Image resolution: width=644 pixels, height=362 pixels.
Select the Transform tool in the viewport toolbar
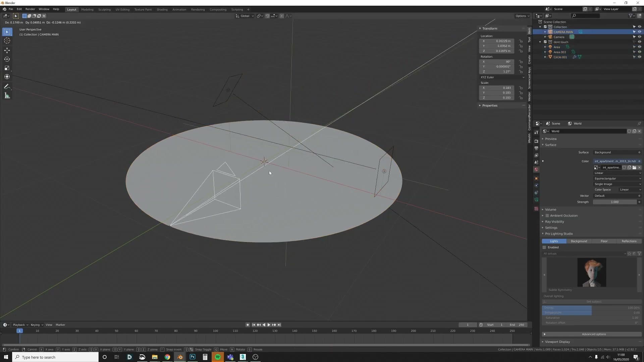point(7,77)
